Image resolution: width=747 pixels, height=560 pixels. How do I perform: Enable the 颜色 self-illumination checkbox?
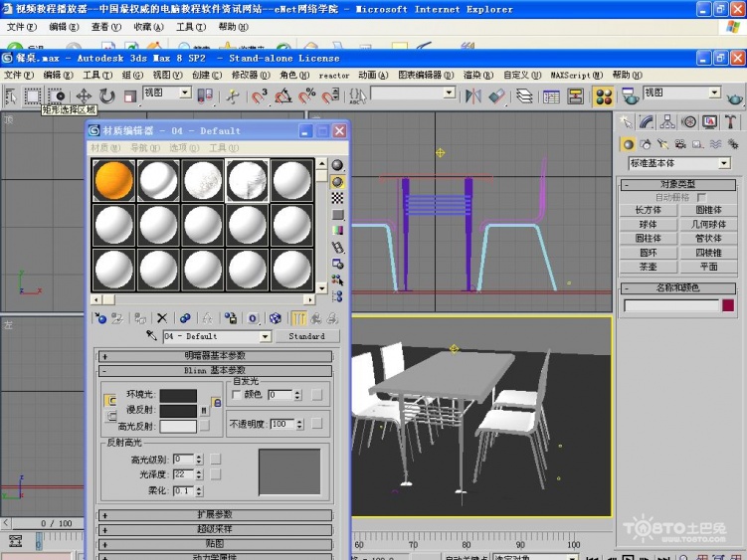pyautogui.click(x=236, y=395)
